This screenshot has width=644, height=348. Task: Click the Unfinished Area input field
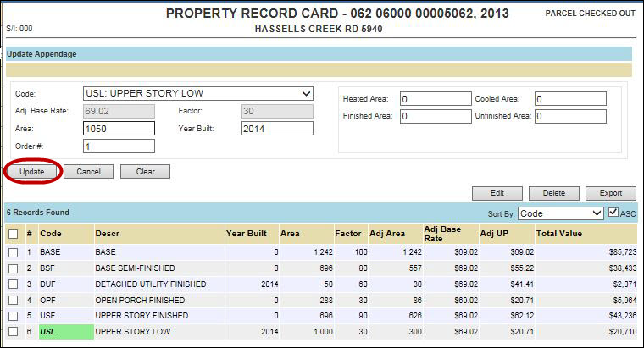point(570,116)
